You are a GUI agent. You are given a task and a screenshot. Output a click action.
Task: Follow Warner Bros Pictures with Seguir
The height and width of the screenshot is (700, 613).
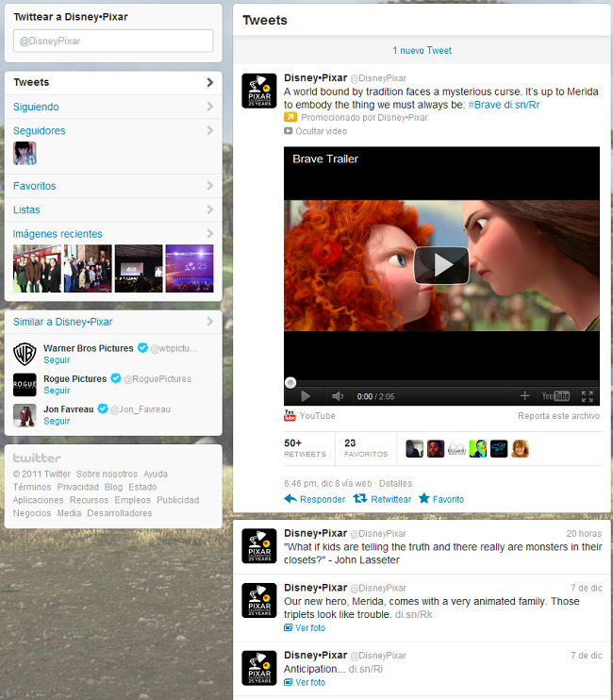(x=57, y=359)
